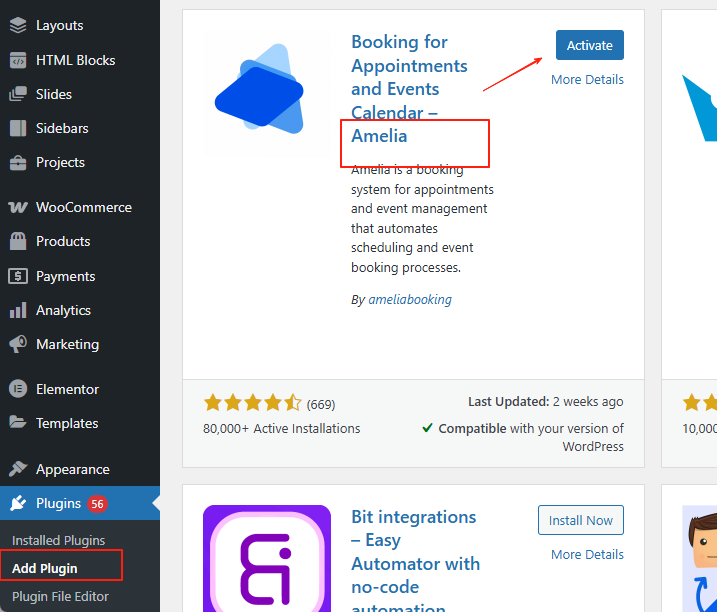Open Plugin File Editor submenu

pos(60,596)
